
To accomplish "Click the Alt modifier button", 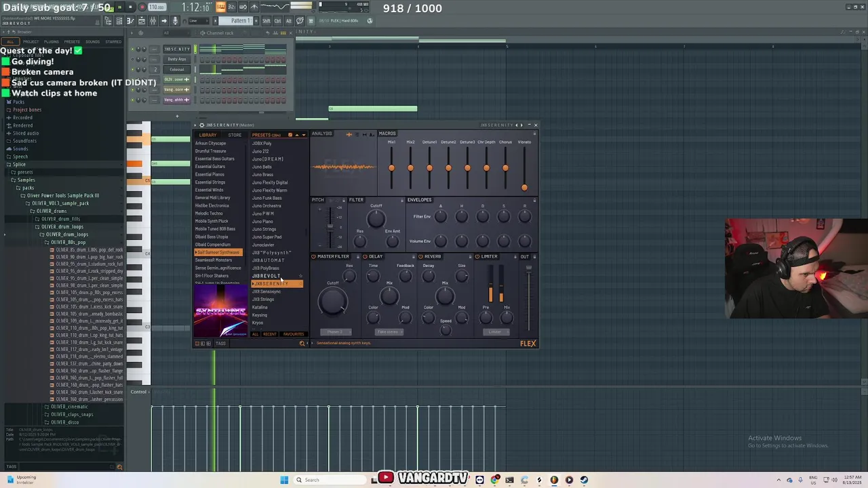I will point(288,21).
